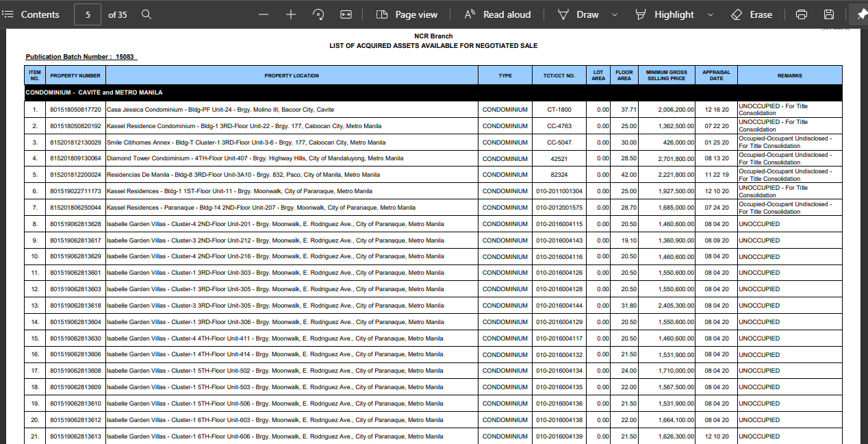Select property number 801518050817720
This screenshot has height=444, width=868.
(75, 110)
